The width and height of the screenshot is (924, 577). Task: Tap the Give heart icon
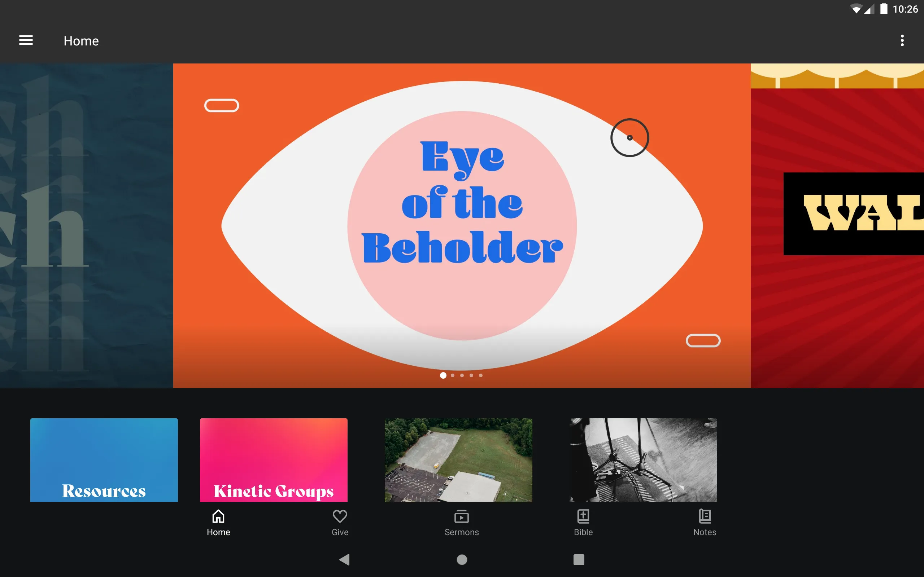(339, 516)
